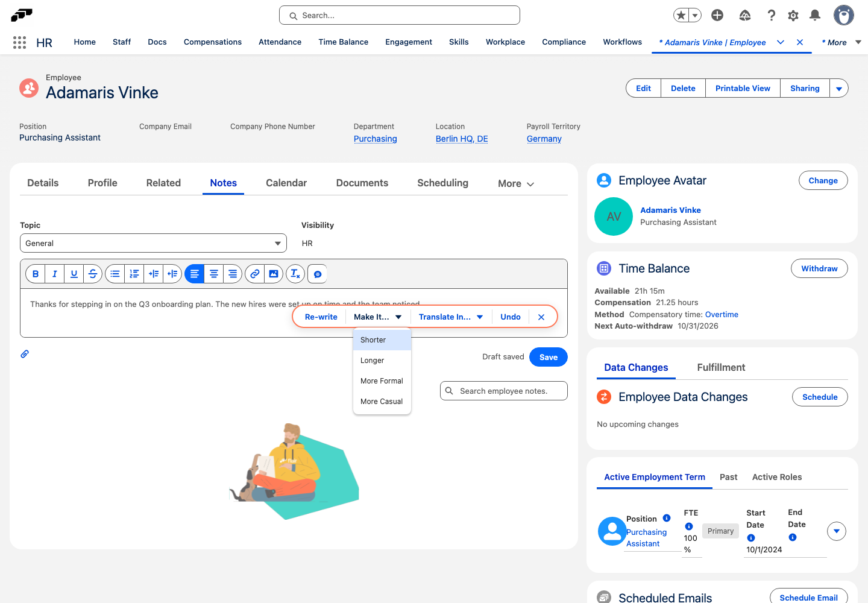Image resolution: width=868 pixels, height=603 pixels.
Task: Open the Setup gear icon
Action: click(x=793, y=16)
